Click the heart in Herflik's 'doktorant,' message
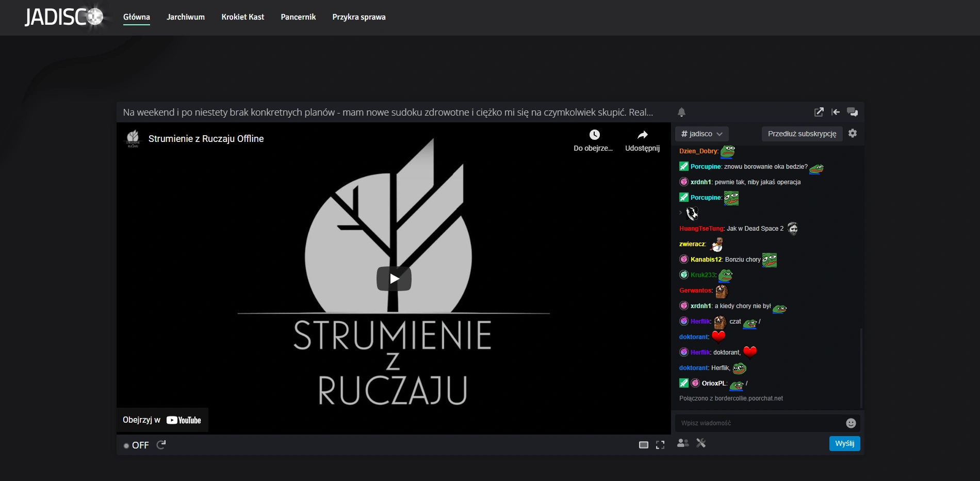Image resolution: width=980 pixels, height=481 pixels. click(x=750, y=352)
